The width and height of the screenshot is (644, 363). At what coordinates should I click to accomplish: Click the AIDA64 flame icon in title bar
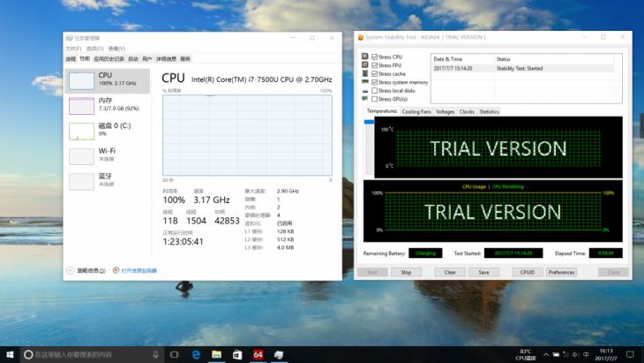point(361,37)
